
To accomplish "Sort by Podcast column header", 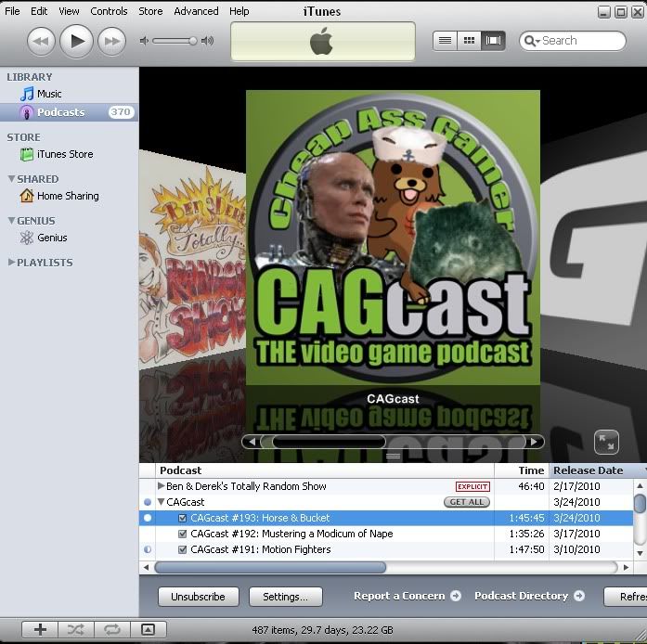I will click(x=325, y=470).
